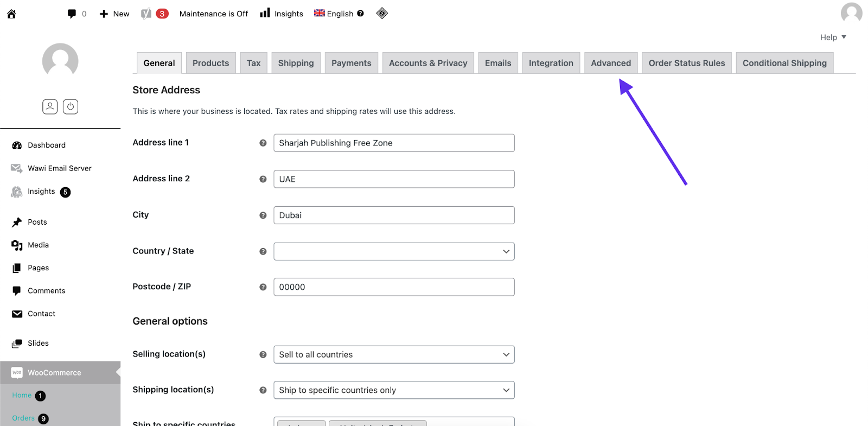Click the help icon beside Address line 1
Image resolution: width=868 pixels, height=426 pixels.
[x=263, y=143]
